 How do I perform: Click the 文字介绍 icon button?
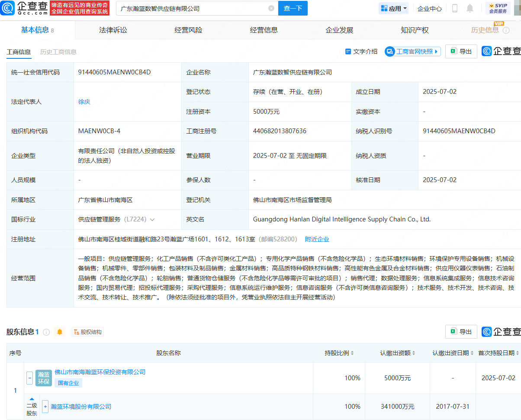pyautogui.click(x=361, y=51)
